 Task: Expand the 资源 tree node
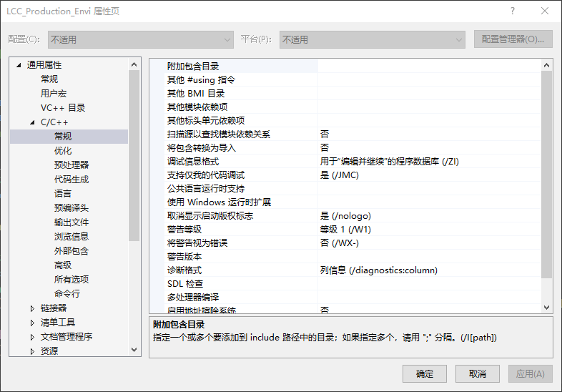point(32,351)
